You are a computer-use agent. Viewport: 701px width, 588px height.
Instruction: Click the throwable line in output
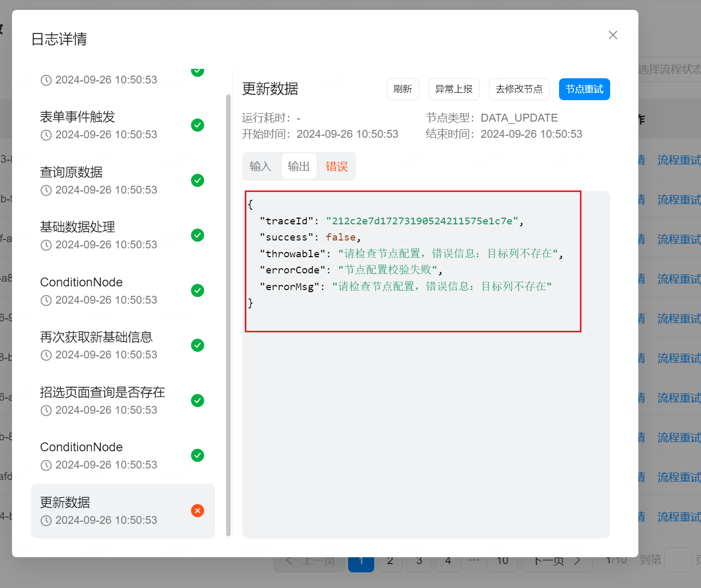pos(412,254)
